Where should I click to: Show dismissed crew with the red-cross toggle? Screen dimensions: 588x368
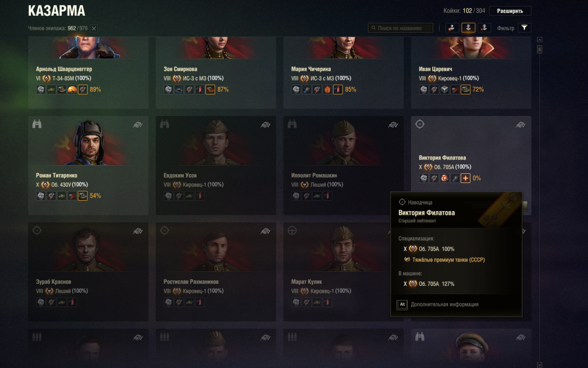(x=484, y=28)
